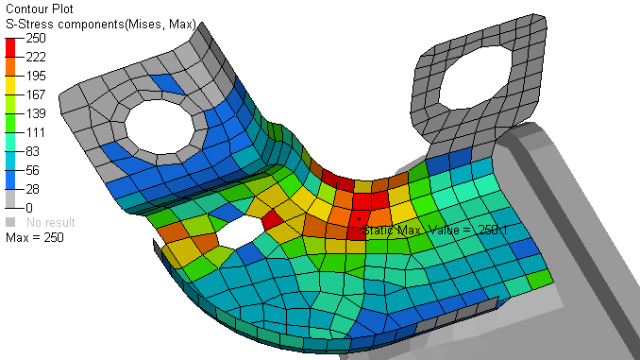The height and width of the screenshot is (360, 640).
Task: Click the Contour Plot title text
Action: pos(39,9)
